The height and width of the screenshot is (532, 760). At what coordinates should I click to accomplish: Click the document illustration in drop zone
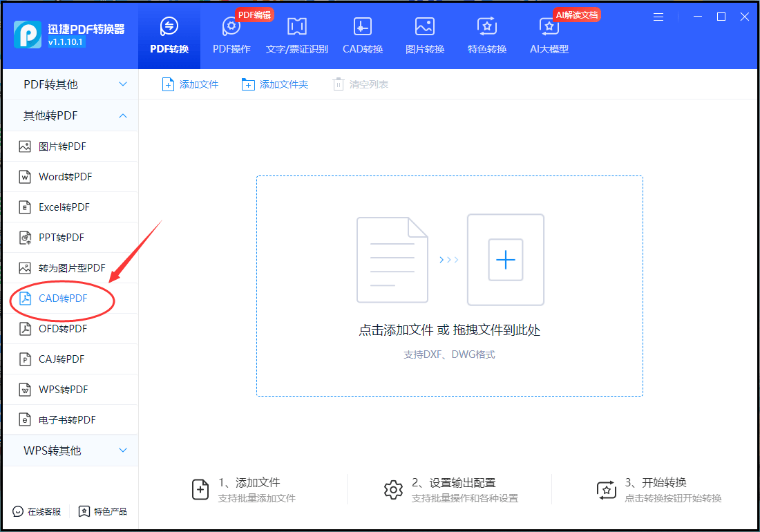tap(392, 260)
